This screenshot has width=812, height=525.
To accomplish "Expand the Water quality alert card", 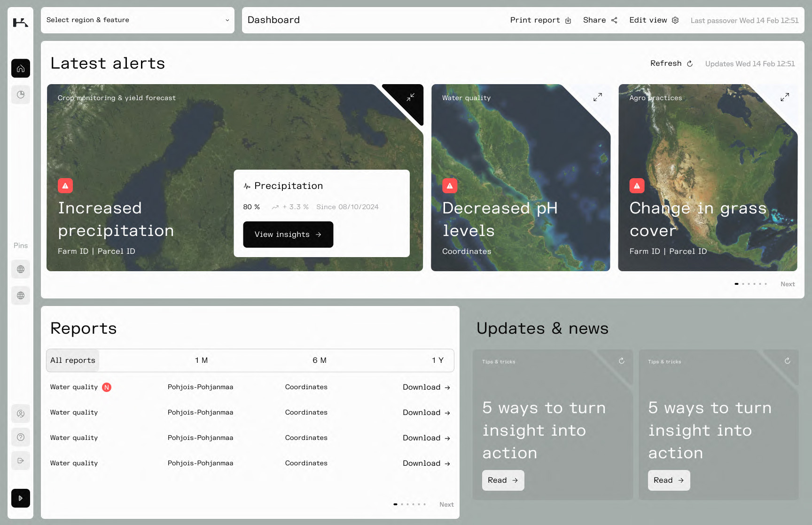I will click(597, 97).
